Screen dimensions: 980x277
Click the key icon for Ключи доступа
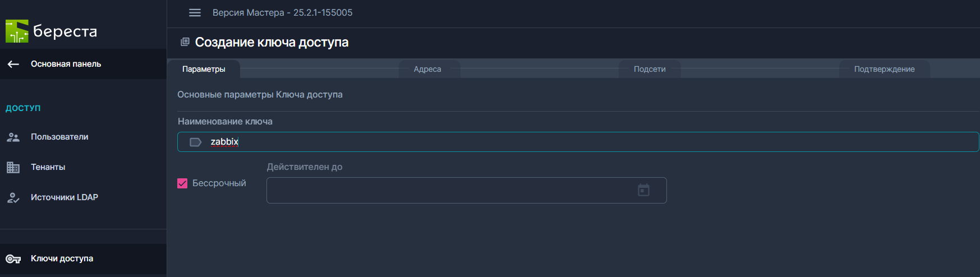click(13, 259)
